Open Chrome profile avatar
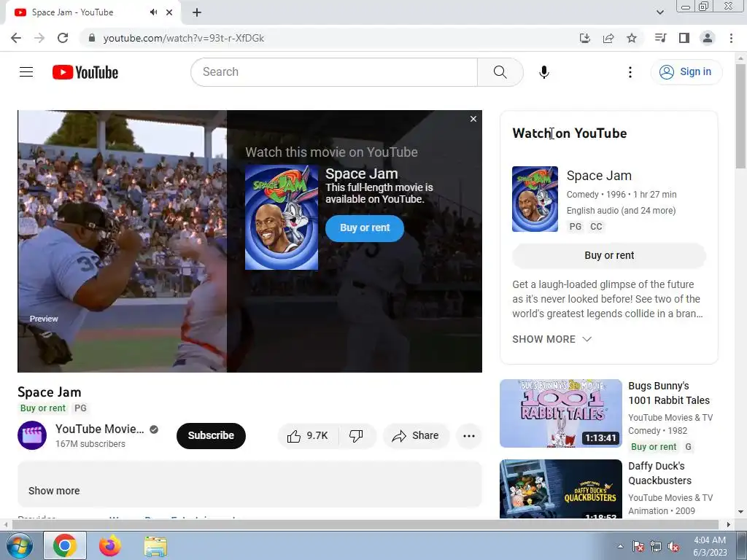Image resolution: width=747 pixels, height=560 pixels. click(708, 38)
